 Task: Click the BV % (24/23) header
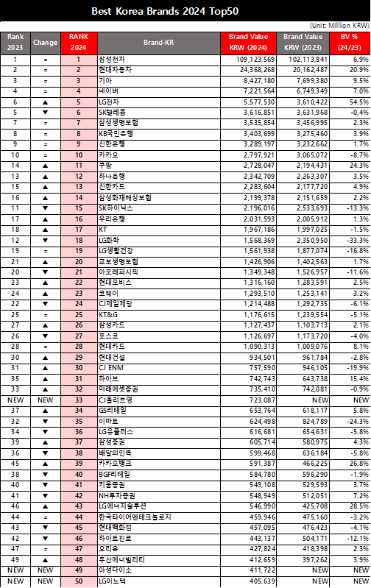click(350, 43)
